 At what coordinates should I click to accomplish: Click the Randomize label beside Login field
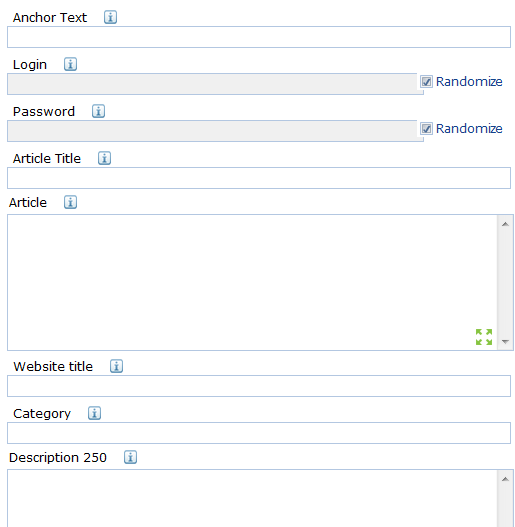pos(469,82)
